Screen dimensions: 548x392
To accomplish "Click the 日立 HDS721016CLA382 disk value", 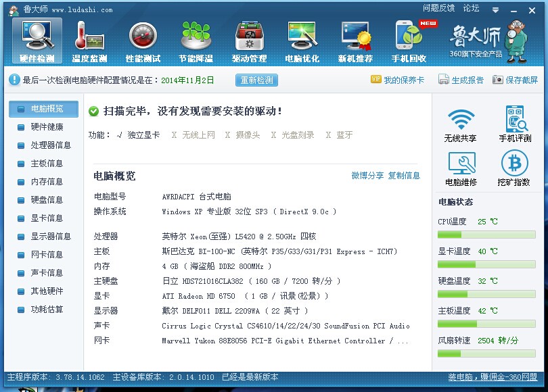I will pos(251,281).
